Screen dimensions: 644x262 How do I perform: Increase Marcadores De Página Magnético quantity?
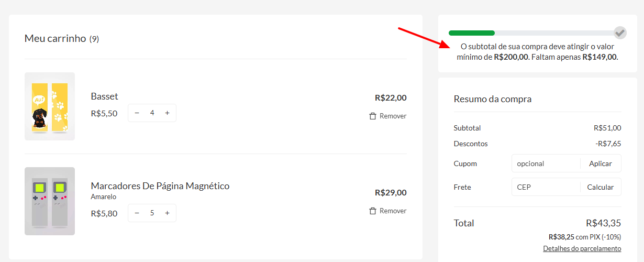click(167, 213)
